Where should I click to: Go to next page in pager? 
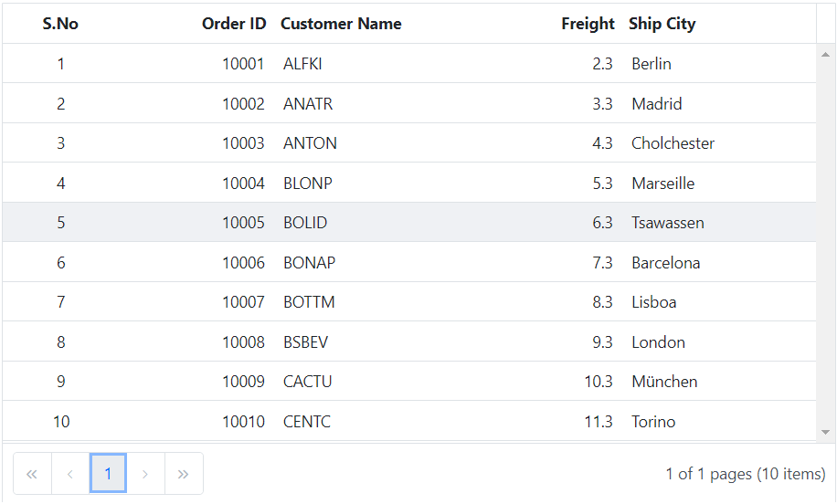tap(145, 474)
